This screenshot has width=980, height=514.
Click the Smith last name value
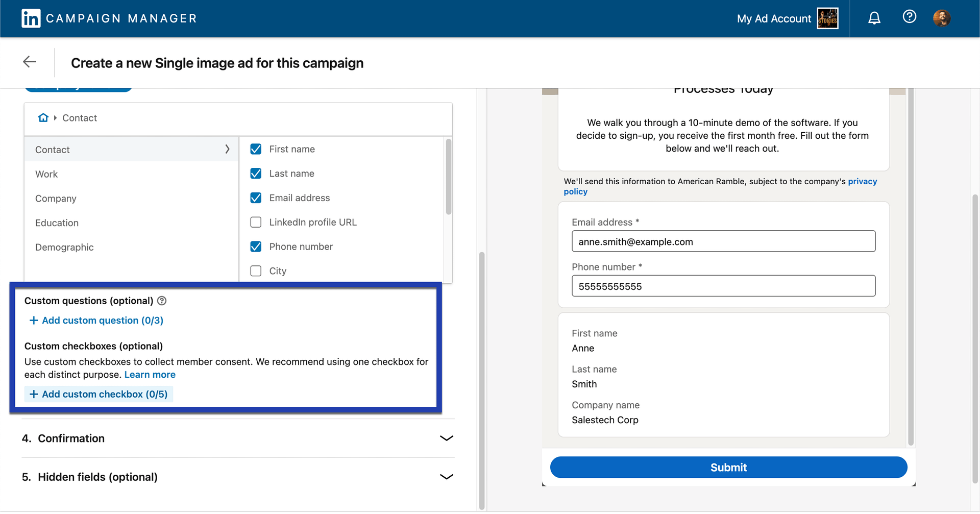pyautogui.click(x=584, y=384)
